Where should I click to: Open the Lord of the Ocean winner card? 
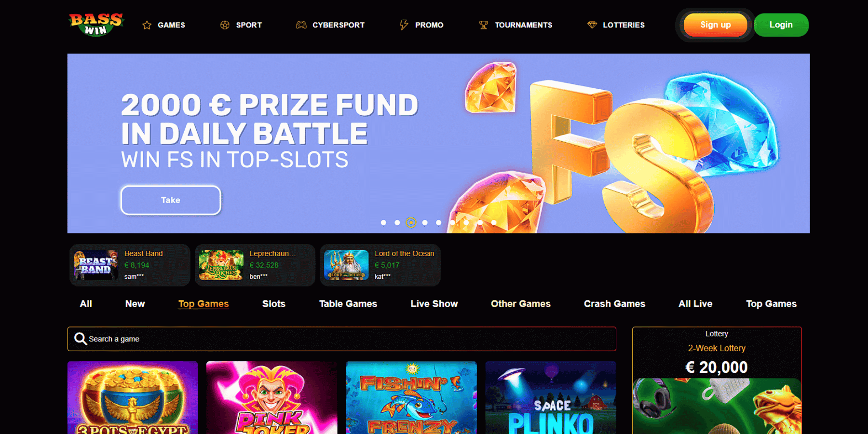[380, 265]
